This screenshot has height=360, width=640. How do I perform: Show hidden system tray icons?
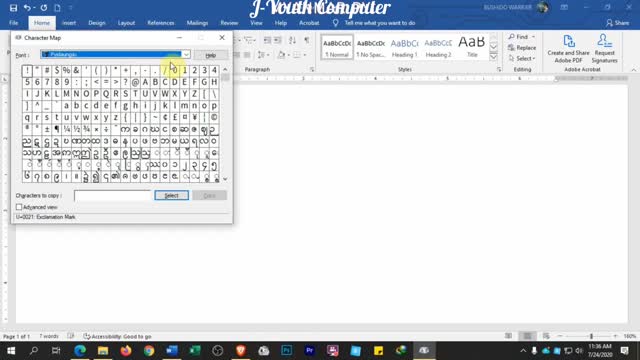tap(523, 351)
